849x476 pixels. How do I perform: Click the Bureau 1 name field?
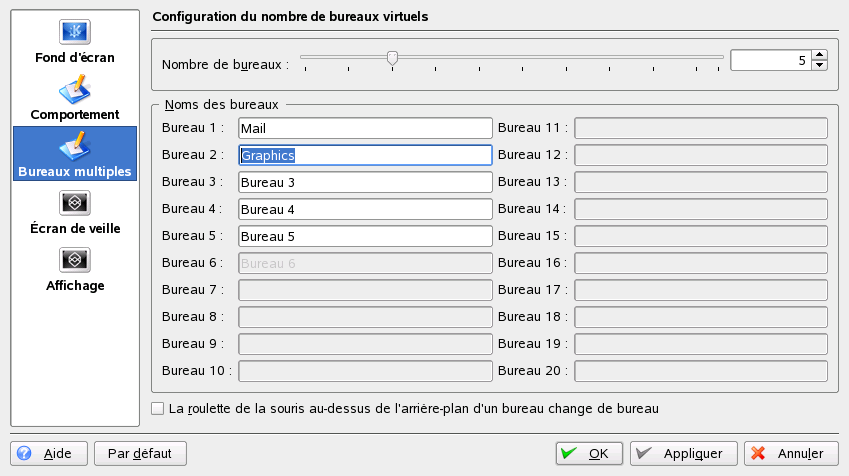click(365, 128)
